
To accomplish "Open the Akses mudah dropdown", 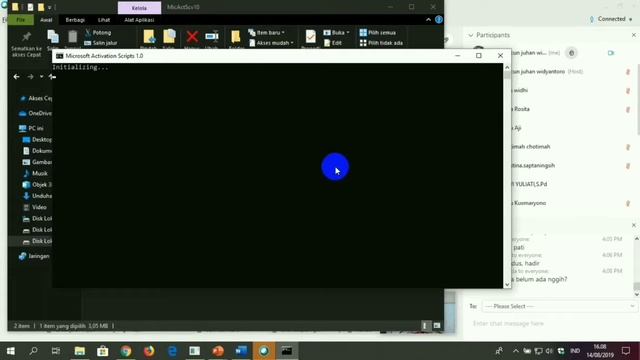I will tap(271, 43).
